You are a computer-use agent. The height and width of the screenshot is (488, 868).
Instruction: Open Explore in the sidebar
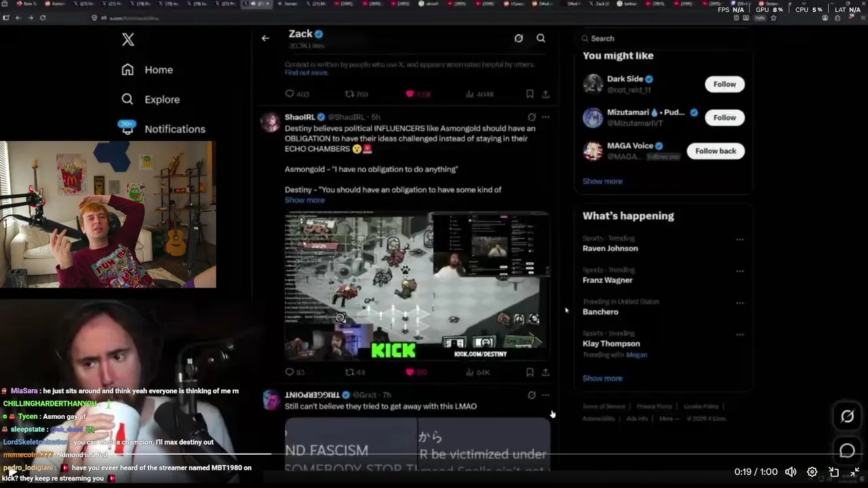(151, 99)
